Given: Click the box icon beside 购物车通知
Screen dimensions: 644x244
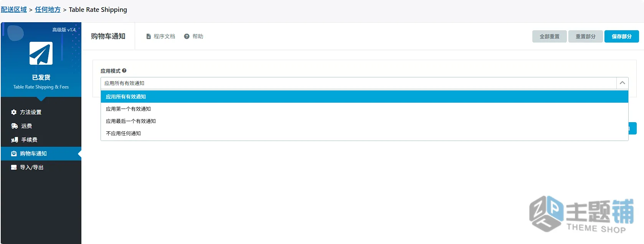Looking at the screenshot, I should (x=14, y=154).
